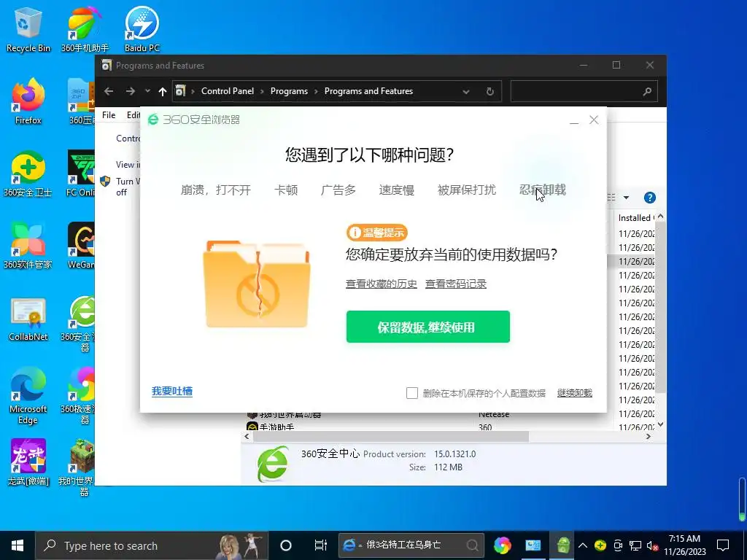Click the vertical scrollbar down arrow
747x560 pixels.
click(x=660, y=424)
